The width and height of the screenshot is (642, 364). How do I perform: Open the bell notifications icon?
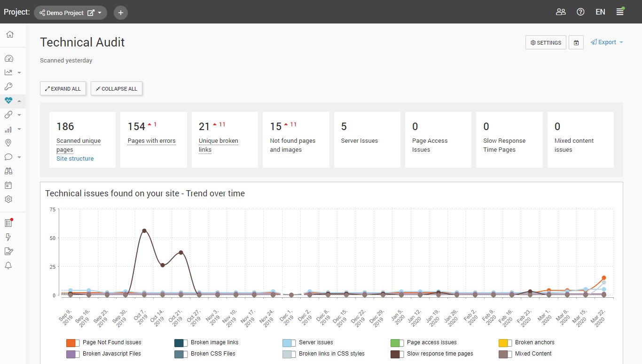pyautogui.click(x=8, y=265)
